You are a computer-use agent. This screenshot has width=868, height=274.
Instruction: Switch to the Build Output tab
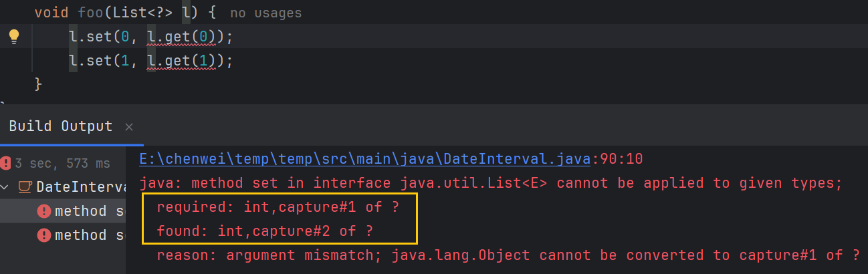point(61,126)
